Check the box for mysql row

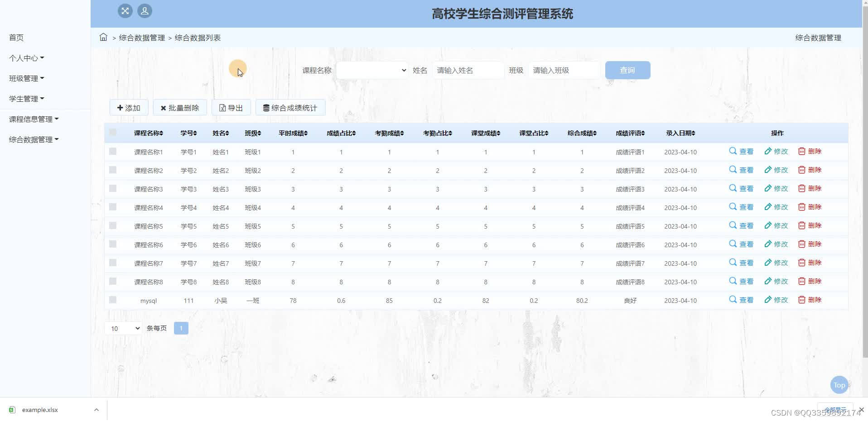[113, 300]
